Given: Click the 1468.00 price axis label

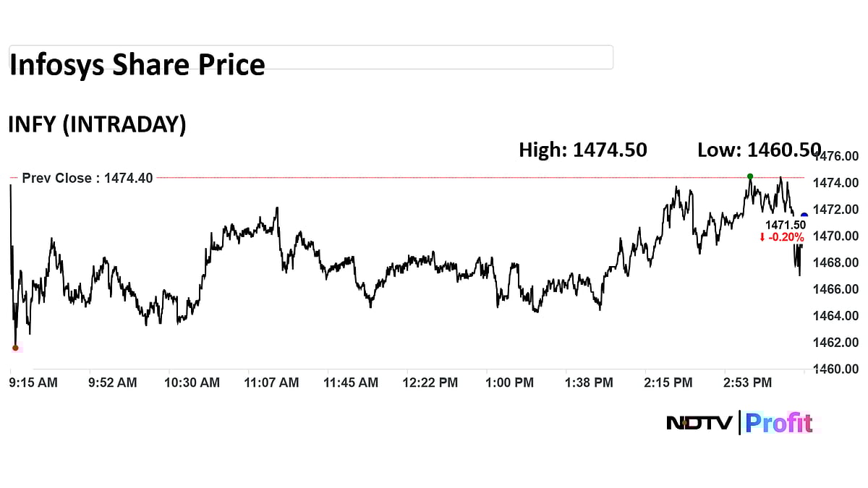Looking at the screenshot, I should click(838, 262).
